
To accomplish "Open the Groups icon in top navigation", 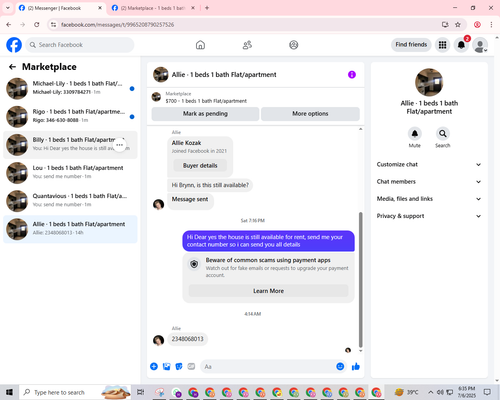I will coord(294,45).
